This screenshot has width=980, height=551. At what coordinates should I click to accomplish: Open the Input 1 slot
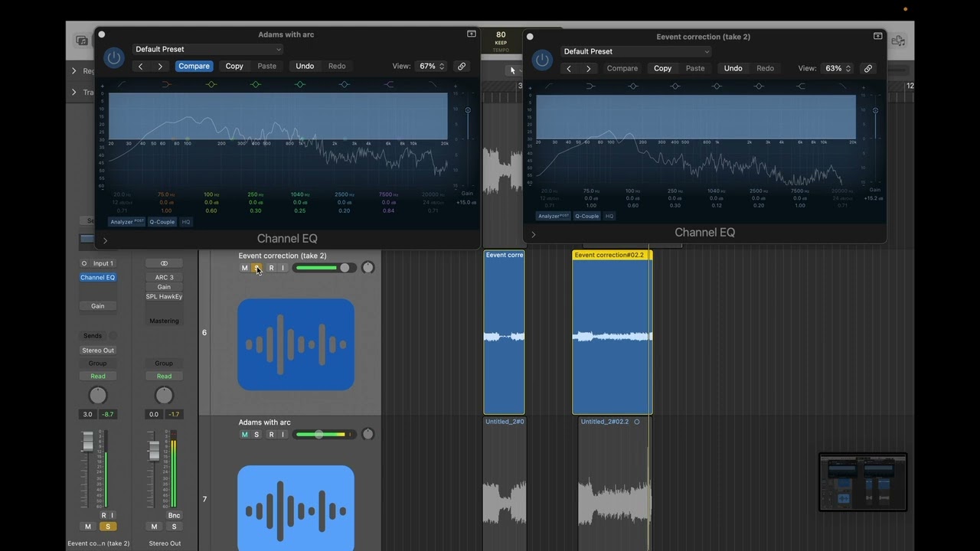tap(103, 263)
